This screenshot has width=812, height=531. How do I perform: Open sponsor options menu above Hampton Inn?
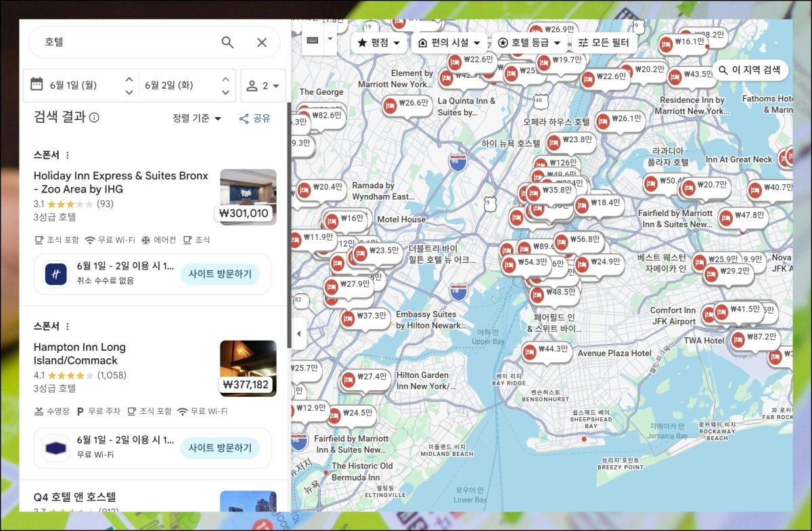[67, 326]
